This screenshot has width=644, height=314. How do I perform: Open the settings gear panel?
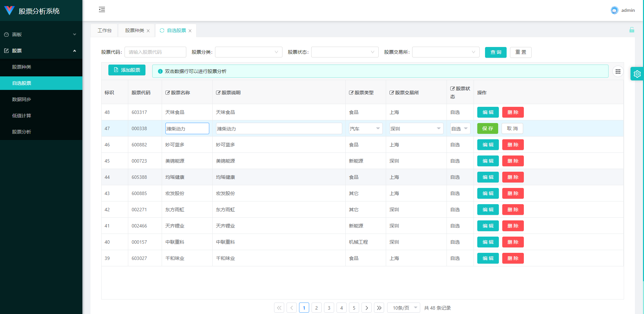pos(637,74)
